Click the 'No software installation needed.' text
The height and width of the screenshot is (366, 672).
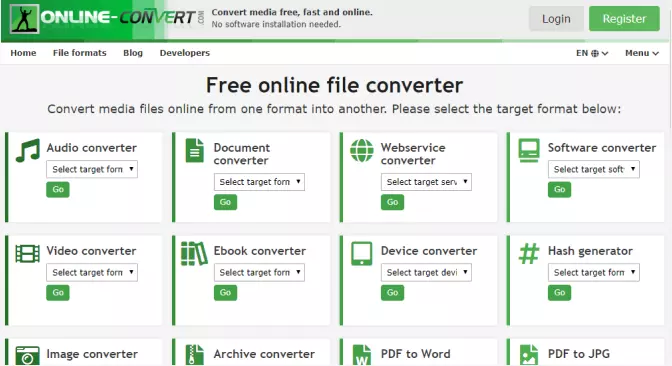coord(276,24)
